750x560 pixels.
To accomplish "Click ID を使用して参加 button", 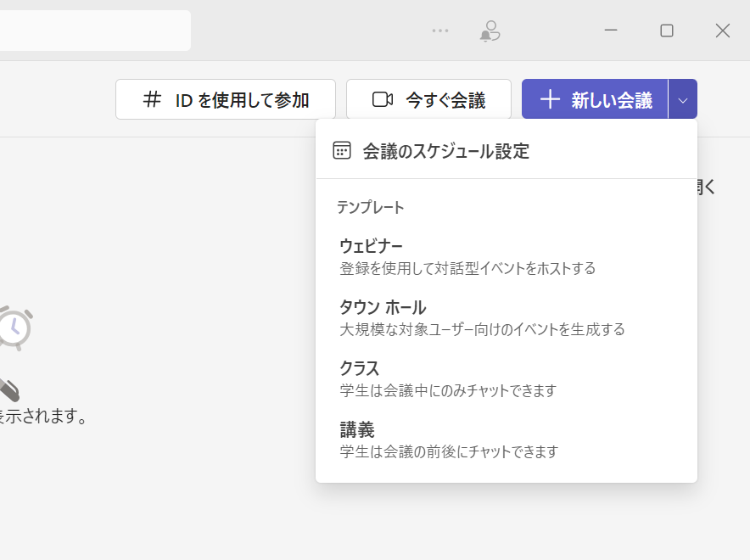I will click(226, 99).
